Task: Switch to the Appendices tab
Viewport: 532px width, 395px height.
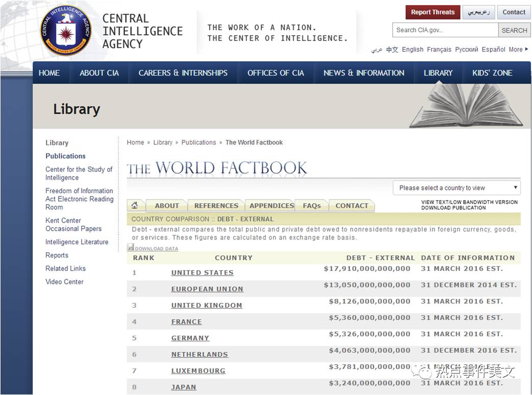Action: pos(272,206)
